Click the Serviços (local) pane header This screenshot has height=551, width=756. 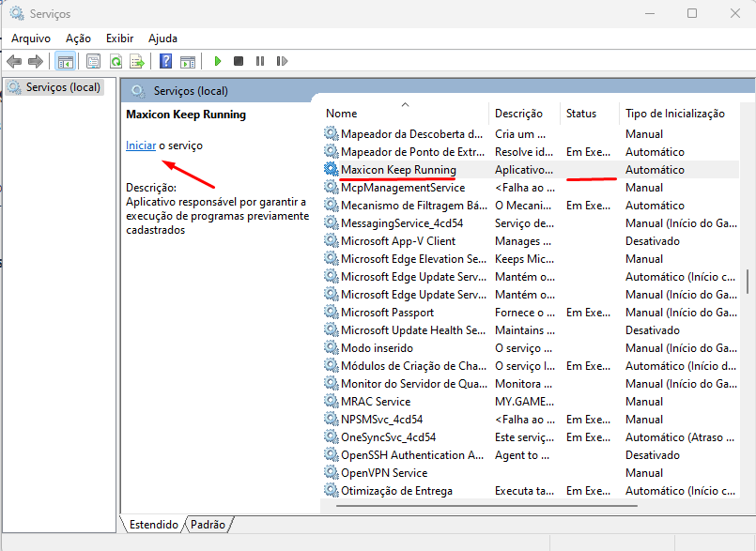191,91
